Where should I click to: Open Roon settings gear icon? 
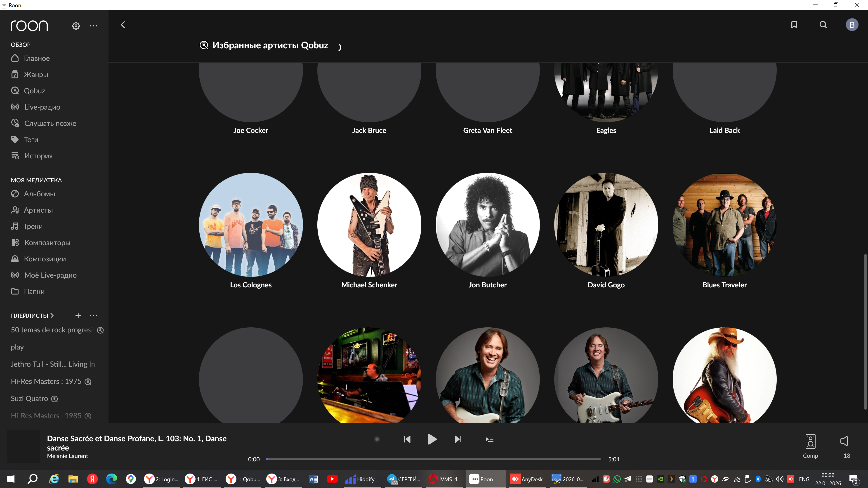76,26
